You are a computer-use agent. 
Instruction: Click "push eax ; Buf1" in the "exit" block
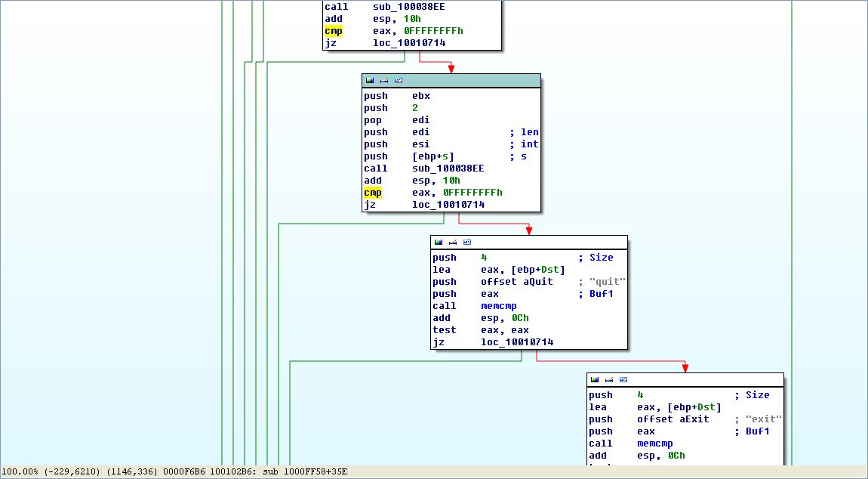tap(679, 432)
